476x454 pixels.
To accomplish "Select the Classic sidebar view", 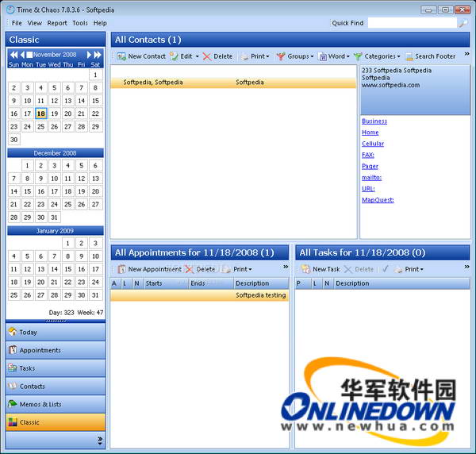I will pyautogui.click(x=56, y=422).
